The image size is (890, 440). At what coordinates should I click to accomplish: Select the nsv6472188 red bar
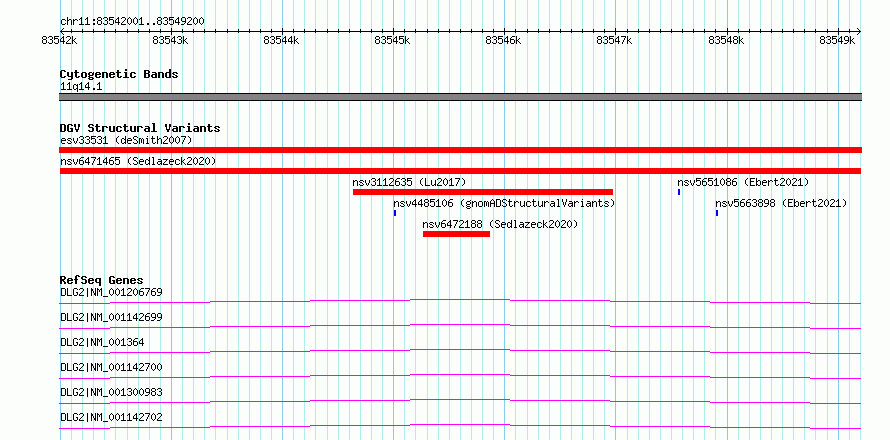[x=456, y=234]
